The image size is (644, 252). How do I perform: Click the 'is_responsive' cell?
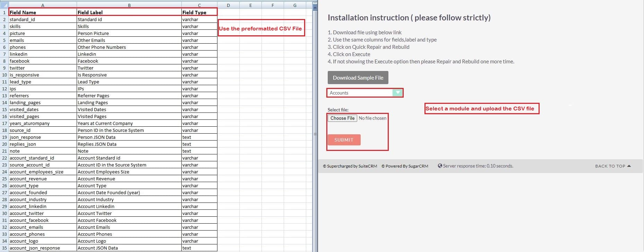coord(43,75)
